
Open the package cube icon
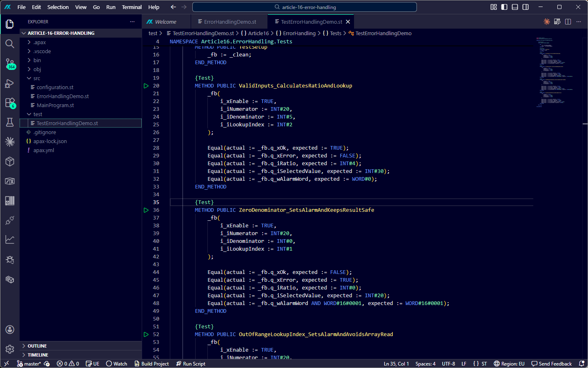[x=10, y=162]
